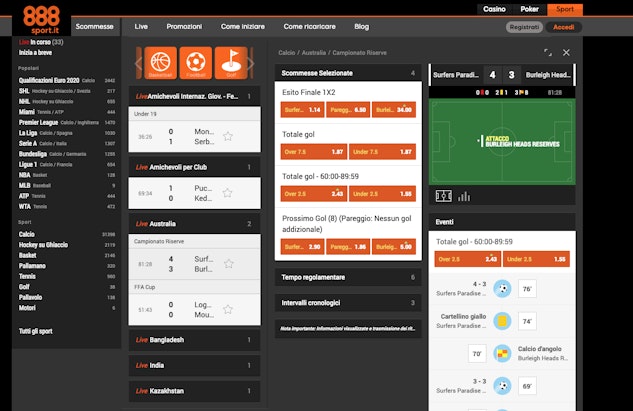
Task: Click the live pitch animation field
Action: pyautogui.click(x=502, y=141)
